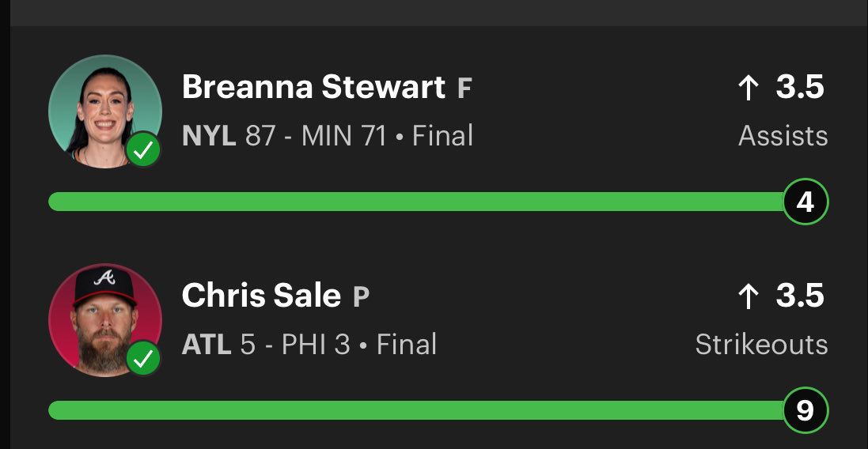Screen dimensions: 868x449
Task: Tap the up arrow beside Stewart's 3.5 line
Action: click(749, 88)
